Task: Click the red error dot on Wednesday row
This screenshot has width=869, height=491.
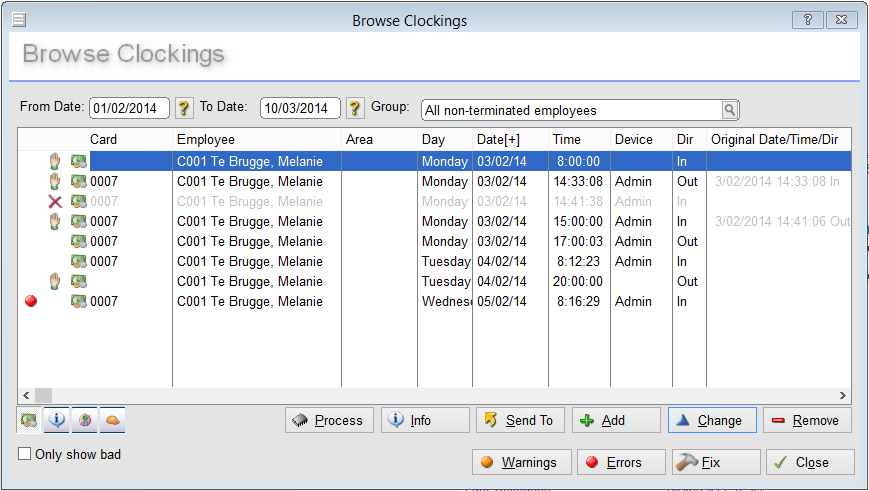Action: 31,302
